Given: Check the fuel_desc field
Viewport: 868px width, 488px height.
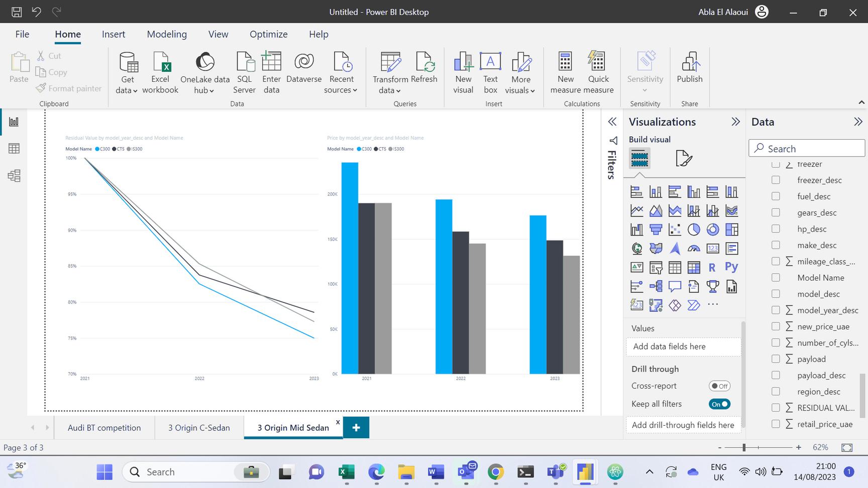Looking at the screenshot, I should pyautogui.click(x=776, y=196).
